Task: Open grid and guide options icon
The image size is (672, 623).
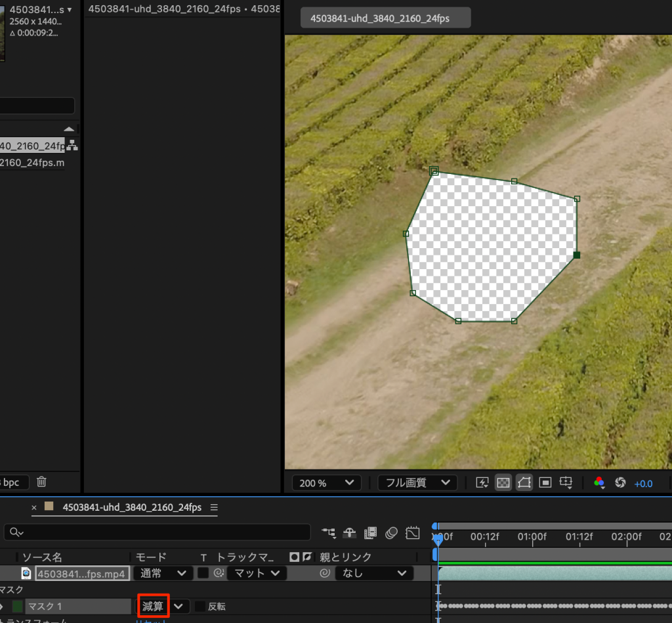Action: pos(566,483)
